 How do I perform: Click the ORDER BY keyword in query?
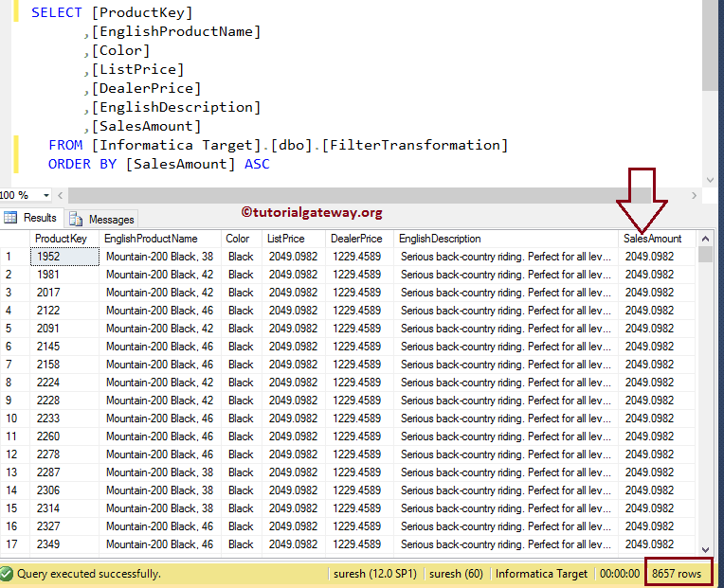coord(82,164)
